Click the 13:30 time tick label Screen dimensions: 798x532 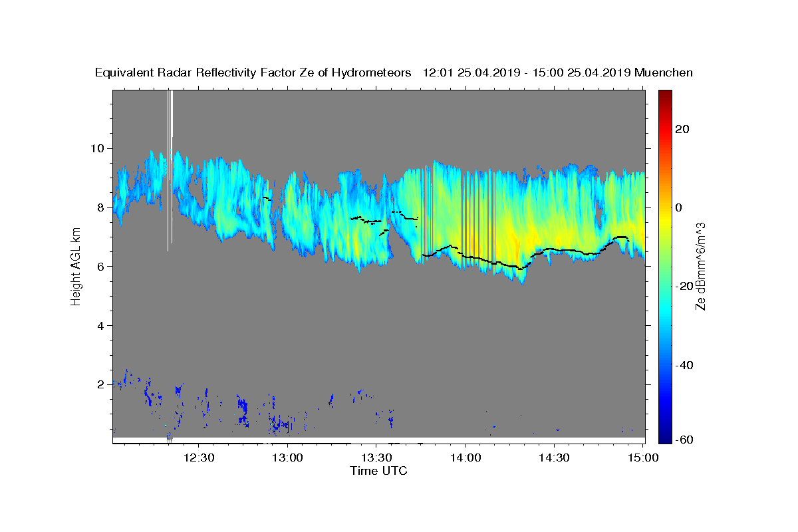pyautogui.click(x=376, y=458)
